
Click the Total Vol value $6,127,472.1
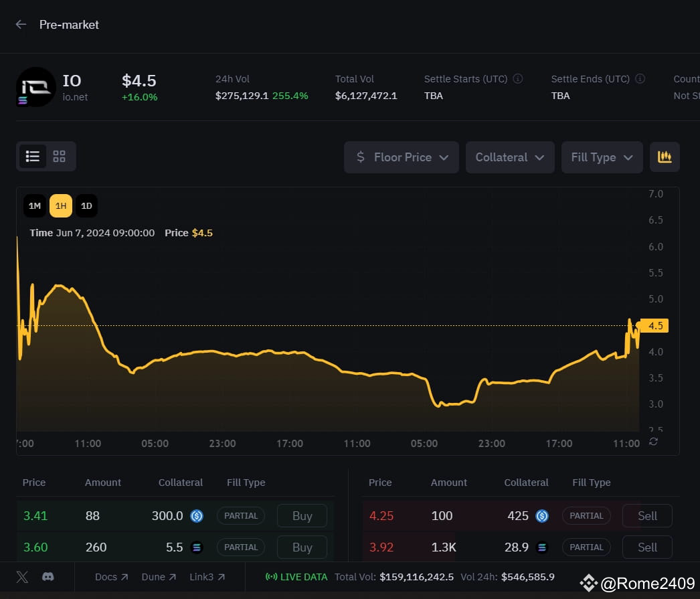pos(366,96)
